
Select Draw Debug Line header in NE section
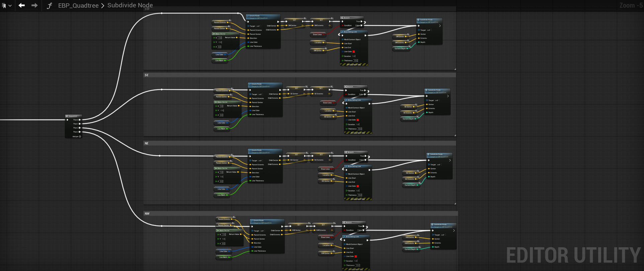(358, 166)
